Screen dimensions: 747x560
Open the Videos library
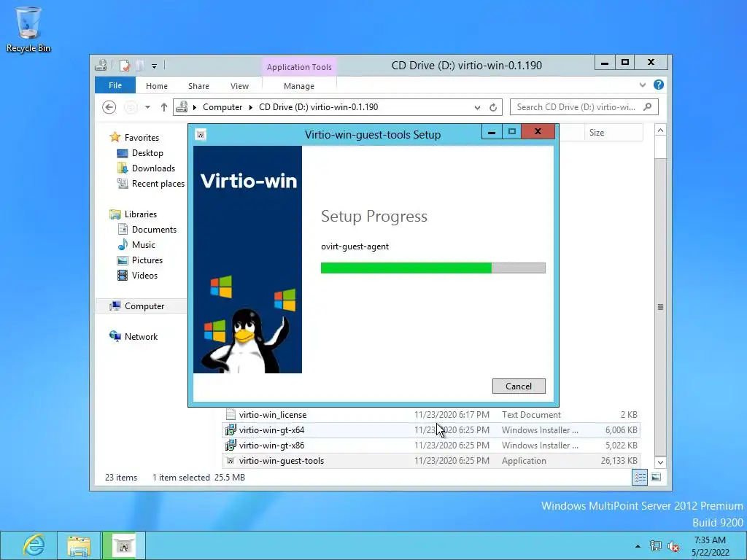click(x=144, y=275)
